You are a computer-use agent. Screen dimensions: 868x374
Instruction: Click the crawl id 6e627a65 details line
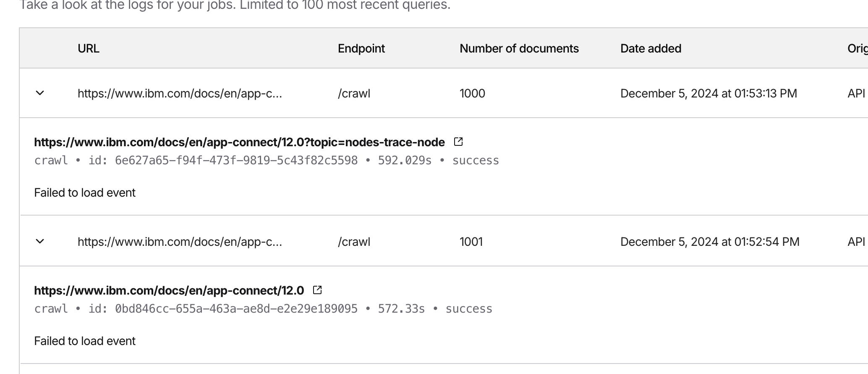(266, 161)
